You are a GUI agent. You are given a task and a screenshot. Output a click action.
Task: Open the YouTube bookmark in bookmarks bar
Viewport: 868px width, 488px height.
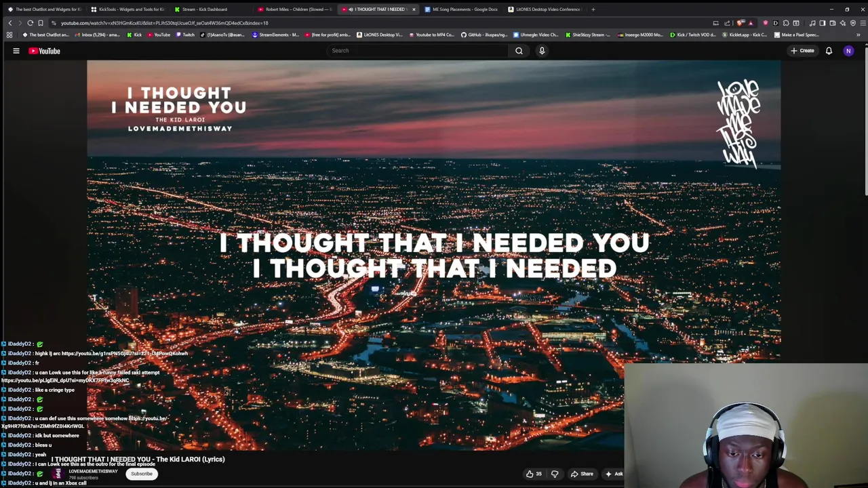158,35
